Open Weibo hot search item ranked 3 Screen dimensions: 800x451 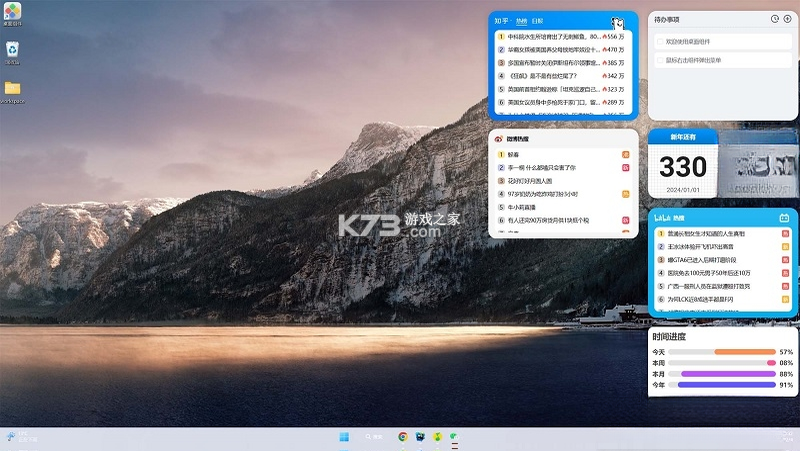pyautogui.click(x=563, y=181)
